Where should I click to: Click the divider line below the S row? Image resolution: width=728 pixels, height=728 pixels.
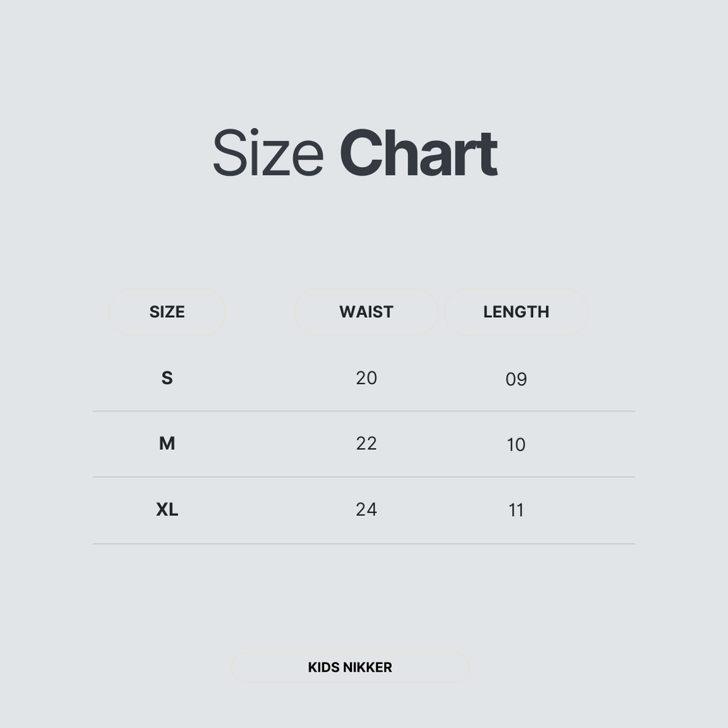coord(363,411)
